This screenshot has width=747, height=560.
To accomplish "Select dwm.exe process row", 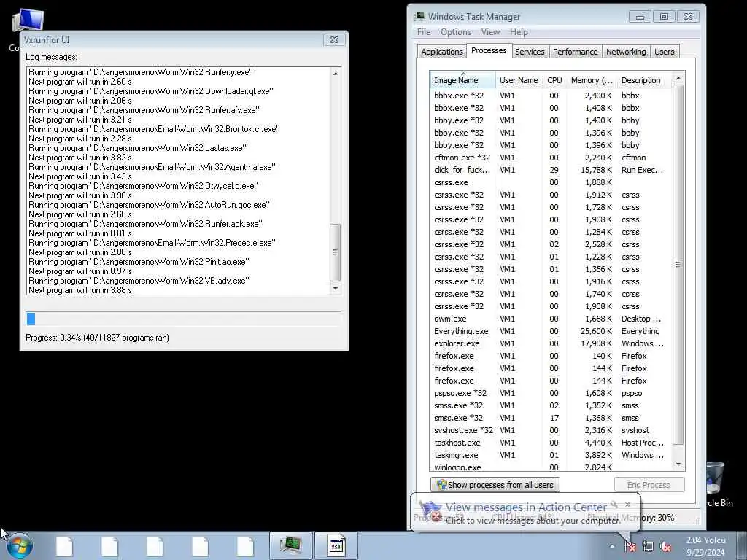I will click(x=550, y=319).
